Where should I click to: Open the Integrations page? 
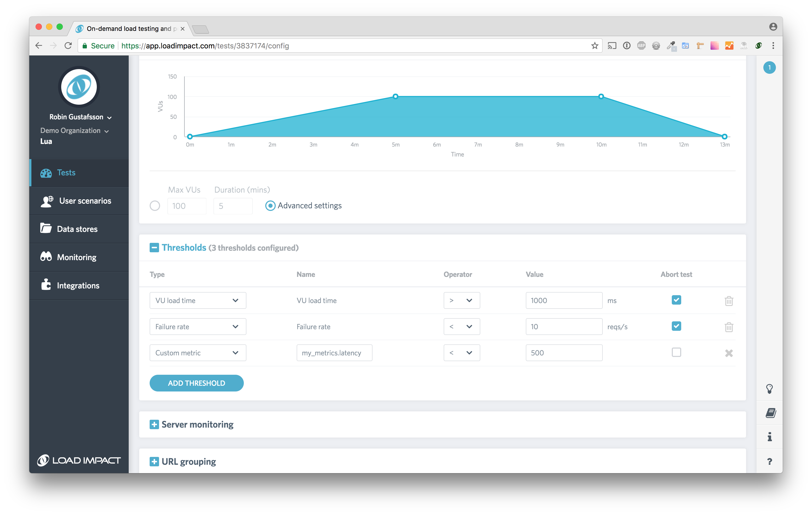[78, 285]
